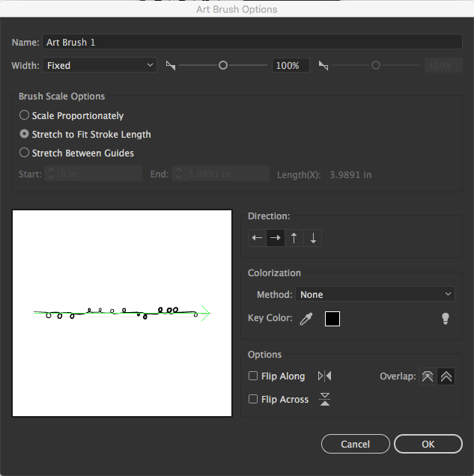
Task: Select the left direction arrow
Action: coord(258,239)
